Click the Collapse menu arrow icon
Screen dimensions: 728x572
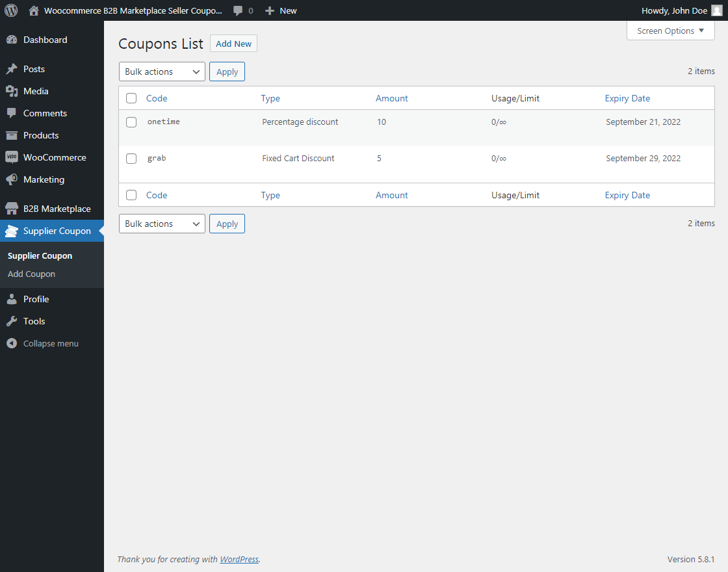click(x=12, y=344)
